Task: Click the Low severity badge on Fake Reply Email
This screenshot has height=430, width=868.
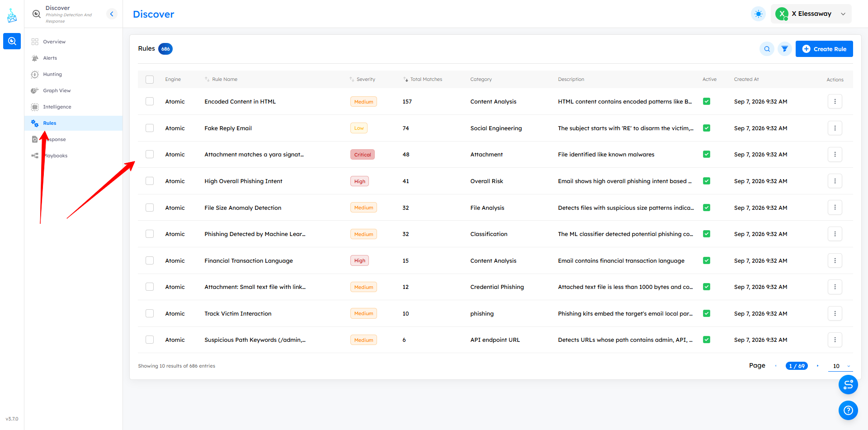Action: click(359, 128)
